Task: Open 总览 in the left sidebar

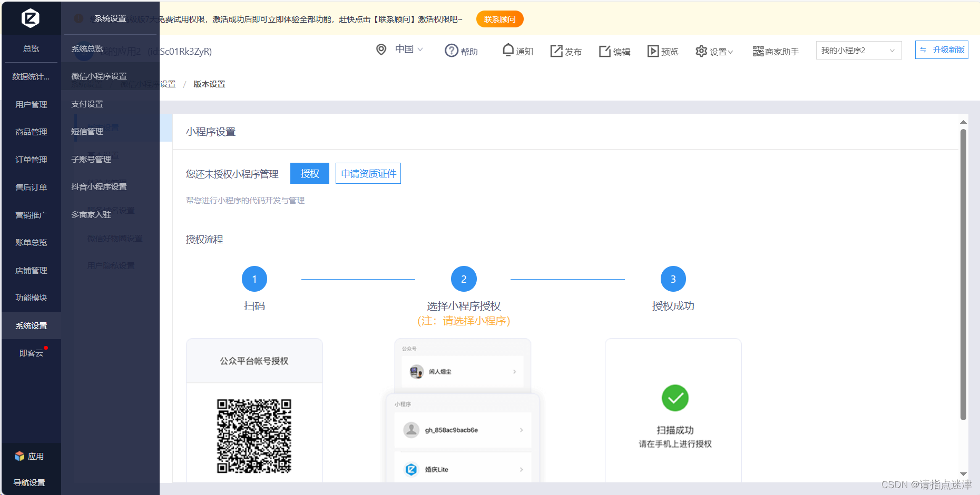Action: (x=31, y=48)
